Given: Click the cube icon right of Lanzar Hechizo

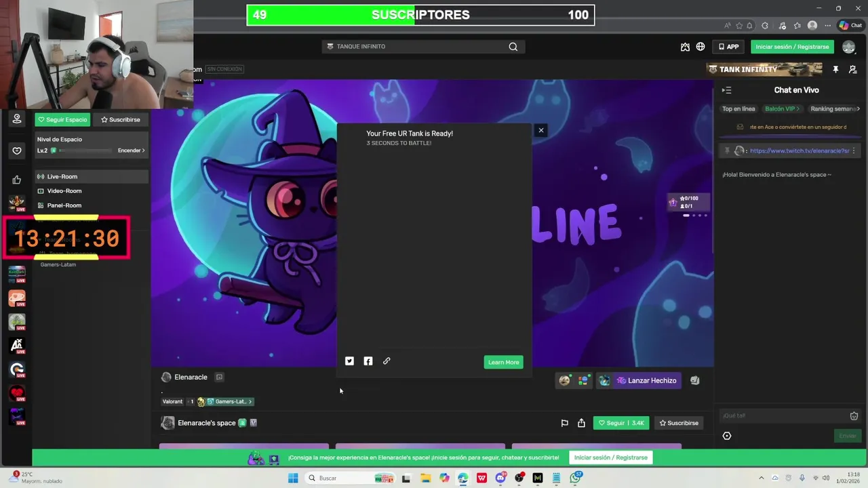Looking at the screenshot, I should pyautogui.click(x=694, y=380).
